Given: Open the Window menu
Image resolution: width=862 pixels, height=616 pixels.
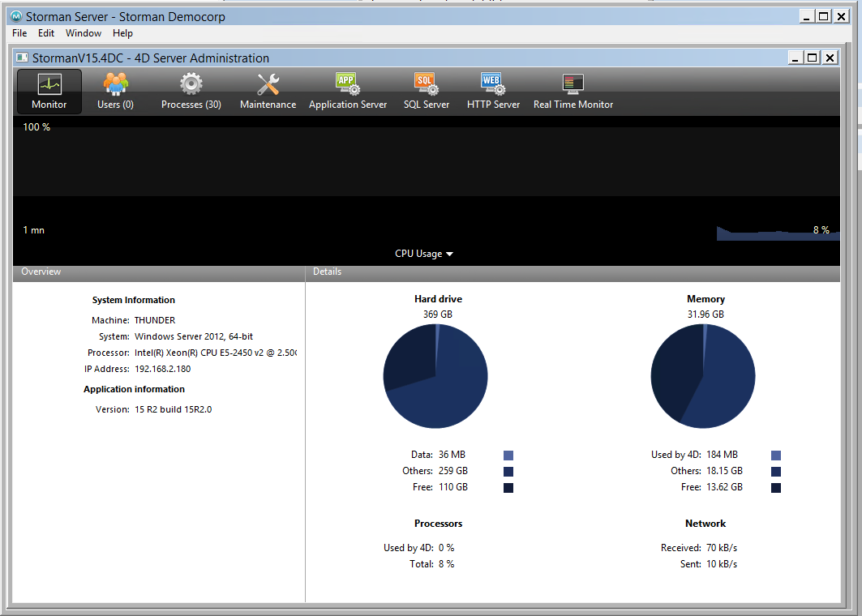Looking at the screenshot, I should point(84,33).
